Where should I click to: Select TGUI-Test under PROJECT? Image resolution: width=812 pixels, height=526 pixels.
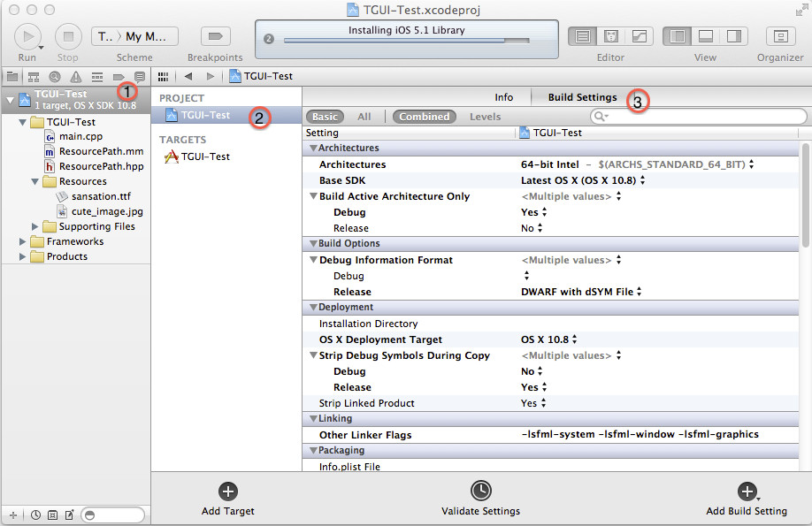(x=226, y=116)
